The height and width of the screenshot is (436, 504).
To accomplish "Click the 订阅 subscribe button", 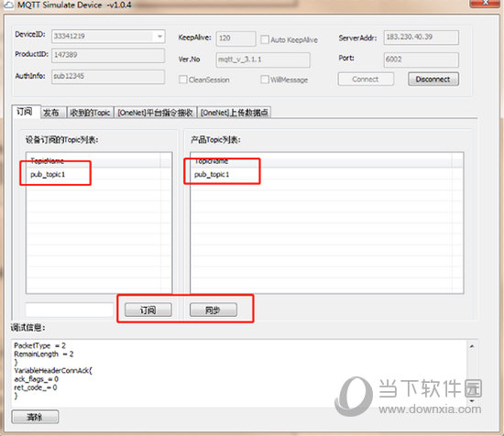I will (148, 310).
